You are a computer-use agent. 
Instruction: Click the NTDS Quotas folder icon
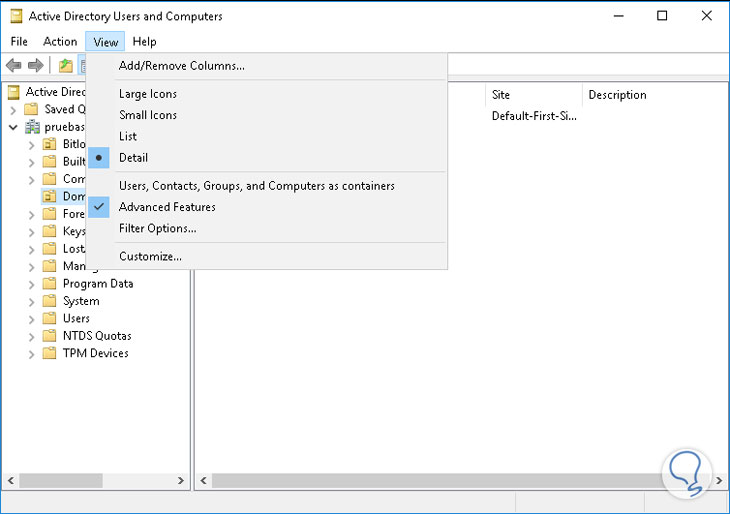tap(49, 336)
